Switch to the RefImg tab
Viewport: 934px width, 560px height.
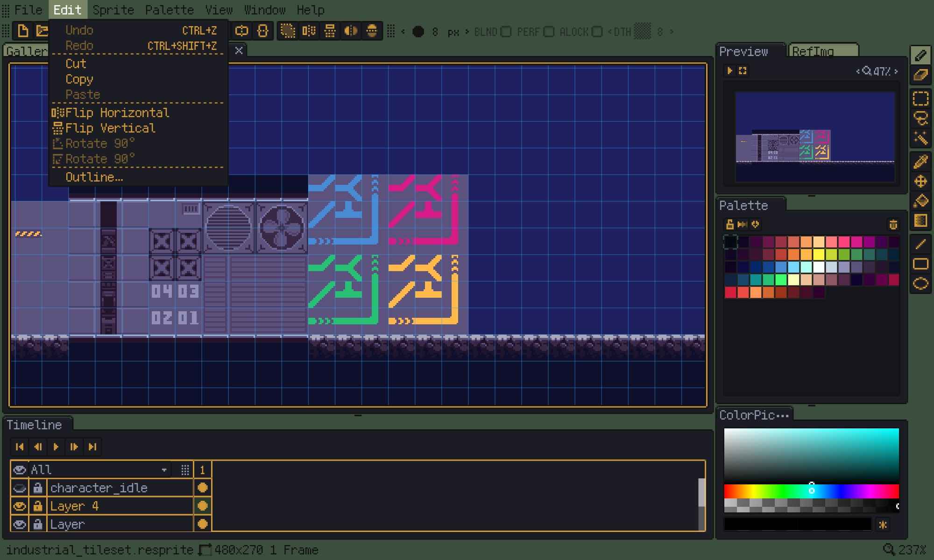(x=822, y=51)
